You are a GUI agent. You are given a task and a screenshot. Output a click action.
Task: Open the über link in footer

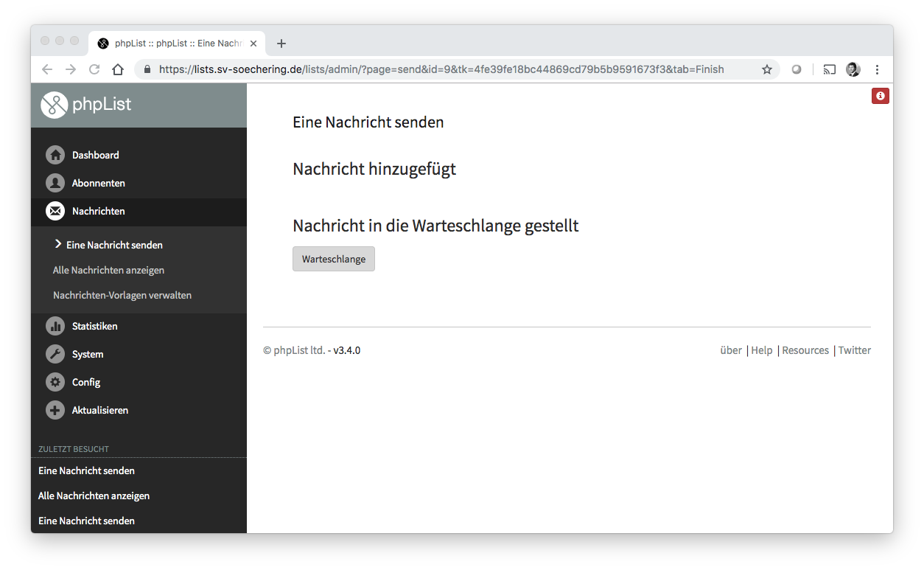point(730,350)
